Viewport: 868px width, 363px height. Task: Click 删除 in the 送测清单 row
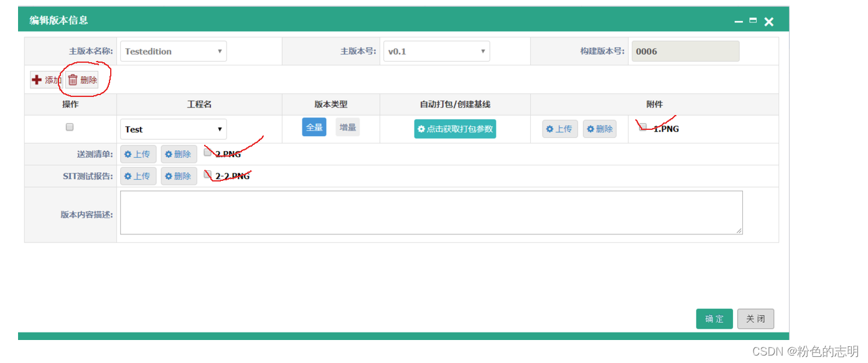tap(179, 154)
